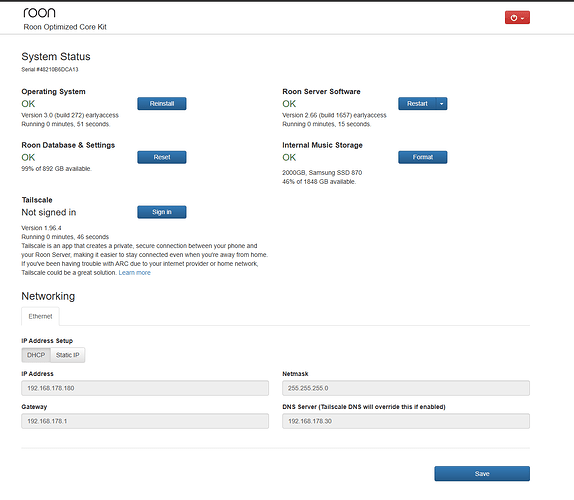This screenshot has height=500, width=574.
Task: Click Operating System 'Version 3.0 (build 272) earlyaccess'
Action: [x=70, y=115]
